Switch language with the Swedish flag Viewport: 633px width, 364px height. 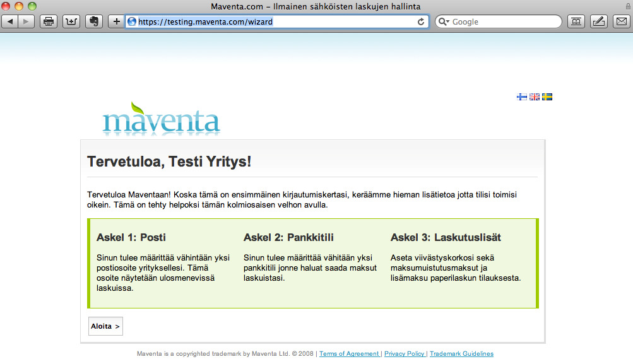click(547, 97)
